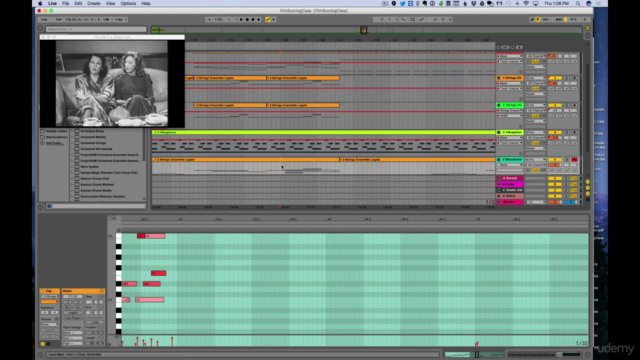Start playback with the transport Play button
This screenshot has height=360, width=640.
click(x=241, y=20)
